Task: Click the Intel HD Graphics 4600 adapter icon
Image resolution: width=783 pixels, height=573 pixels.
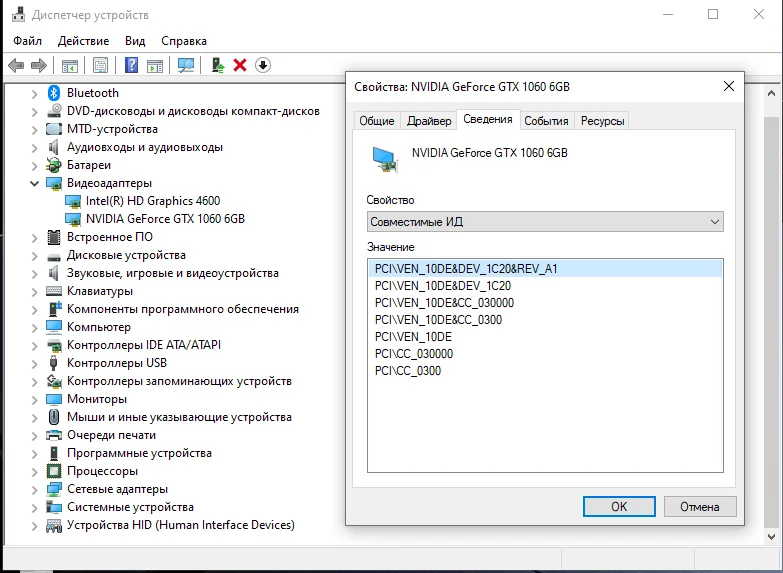Action: (73, 201)
